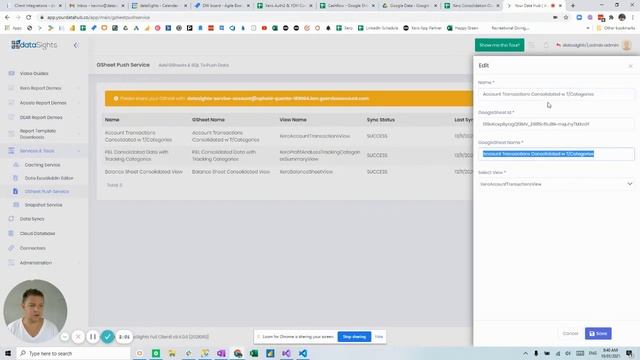Click Stop sharing in Loom bar
Viewport: 640px width, 360px height.
tap(354, 337)
